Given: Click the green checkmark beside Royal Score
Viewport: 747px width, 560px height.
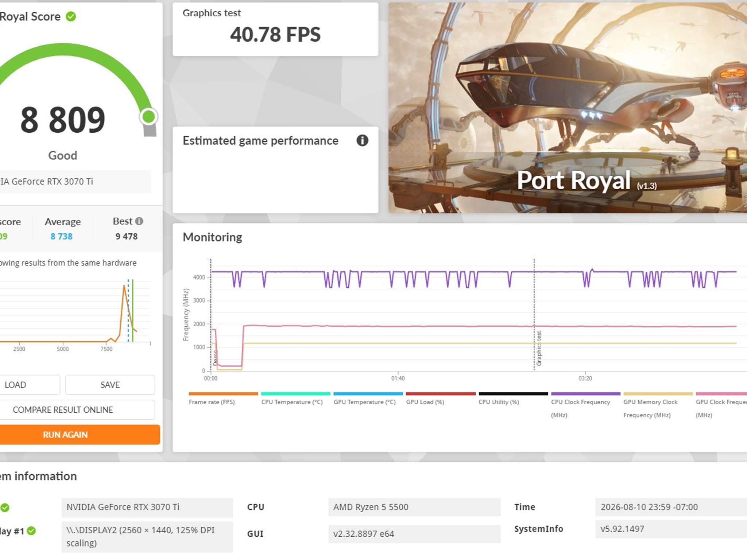Looking at the screenshot, I should pos(71,16).
